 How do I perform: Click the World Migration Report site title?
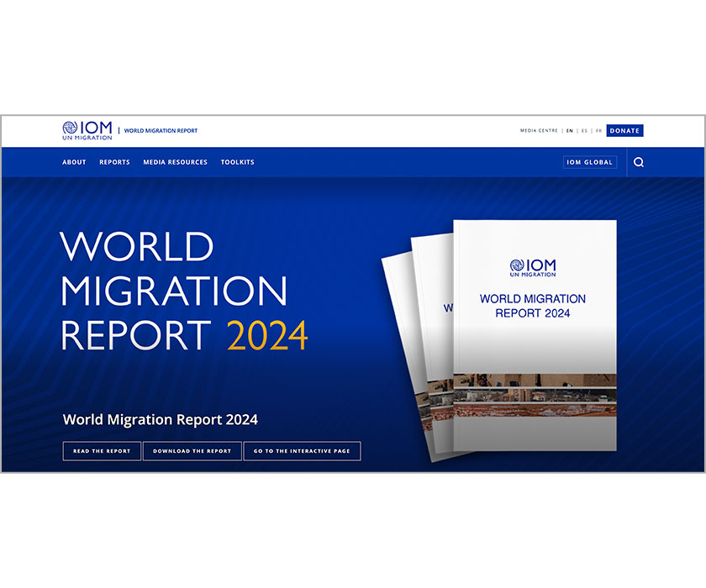pos(161,130)
